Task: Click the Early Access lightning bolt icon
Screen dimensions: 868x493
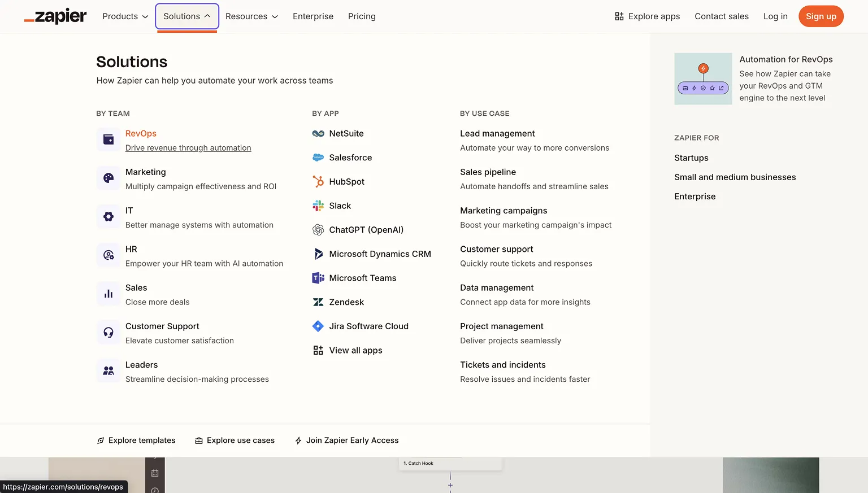Action: (x=298, y=440)
